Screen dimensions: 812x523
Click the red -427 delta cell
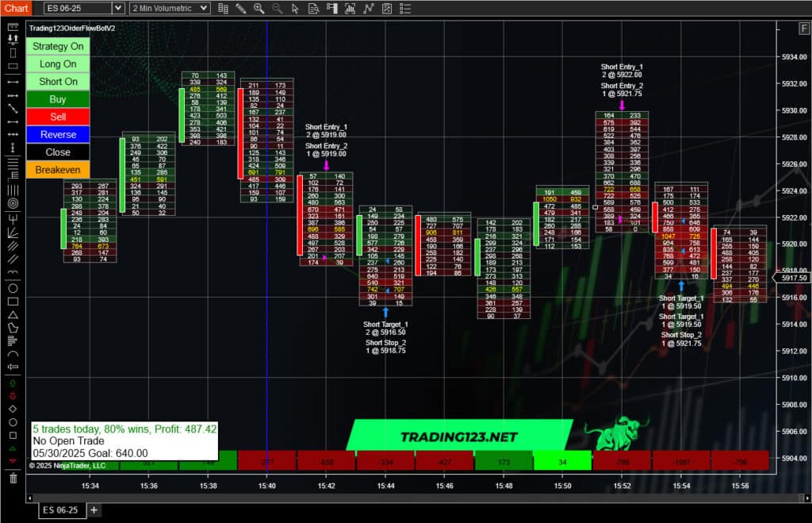pyautogui.click(x=444, y=461)
